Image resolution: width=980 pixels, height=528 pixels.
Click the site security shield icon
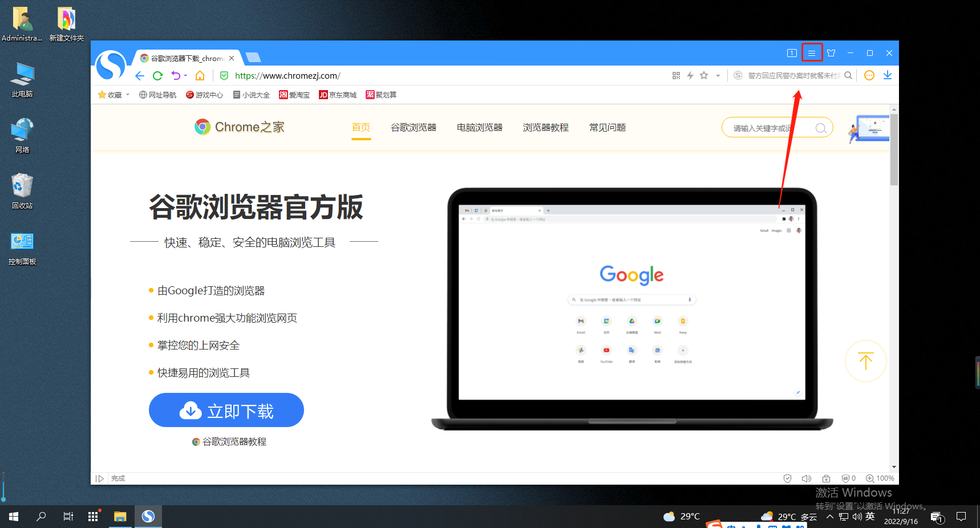click(224, 76)
